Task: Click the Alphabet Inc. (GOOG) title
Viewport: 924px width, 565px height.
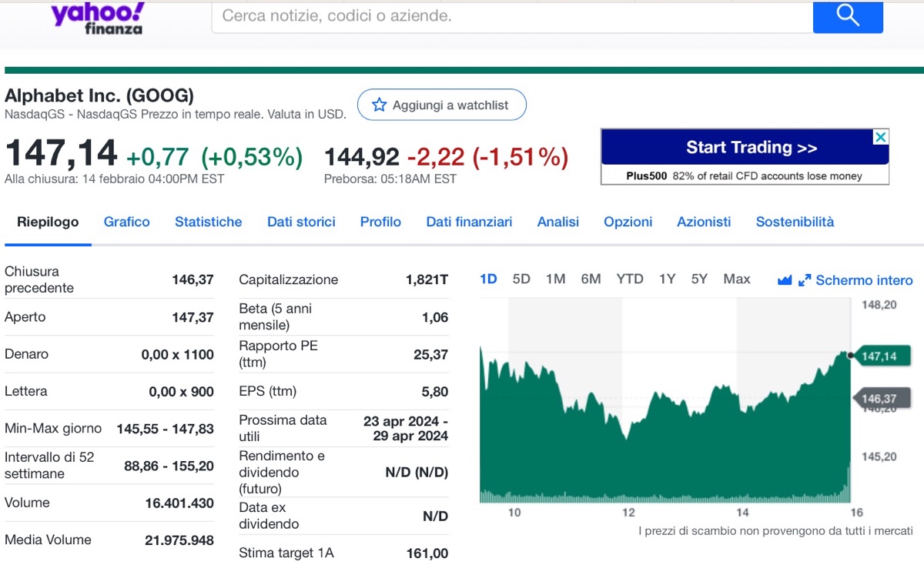Action: coord(99,96)
